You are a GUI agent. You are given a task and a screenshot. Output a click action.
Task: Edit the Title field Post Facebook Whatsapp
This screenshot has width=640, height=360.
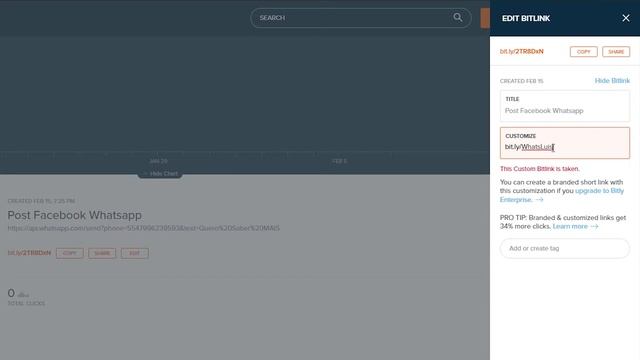565,106
